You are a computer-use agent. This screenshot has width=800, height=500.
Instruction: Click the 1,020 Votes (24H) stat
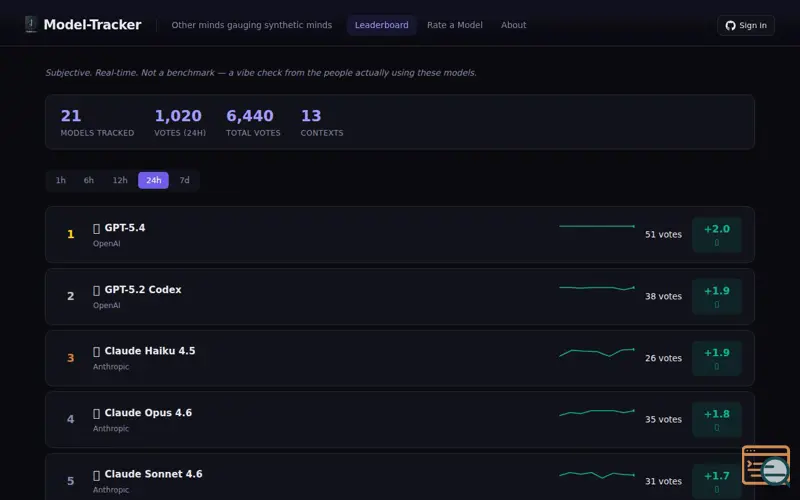(x=180, y=122)
